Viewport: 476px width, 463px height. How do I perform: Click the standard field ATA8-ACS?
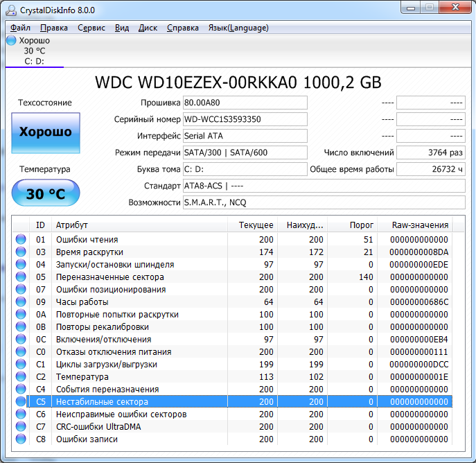click(x=324, y=186)
